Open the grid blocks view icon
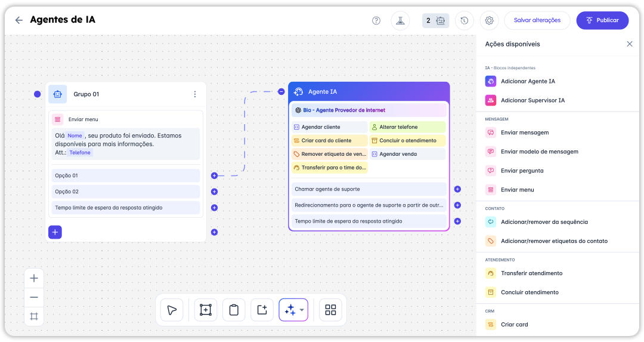 330,310
